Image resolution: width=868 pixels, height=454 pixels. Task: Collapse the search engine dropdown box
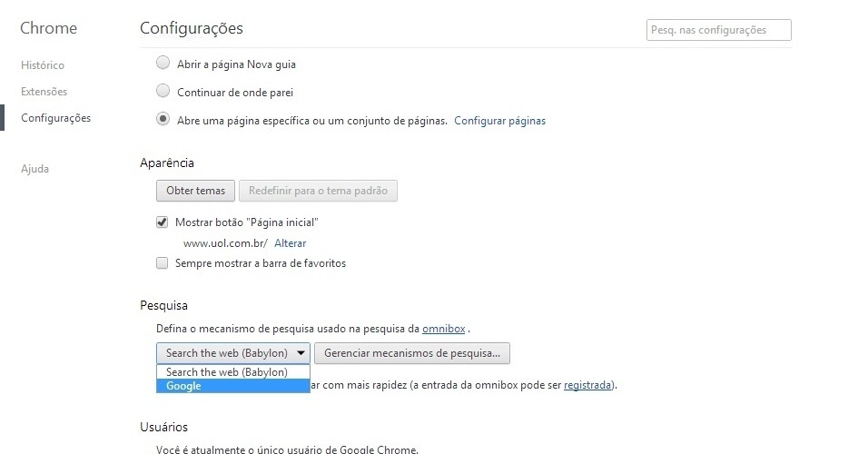(233, 352)
